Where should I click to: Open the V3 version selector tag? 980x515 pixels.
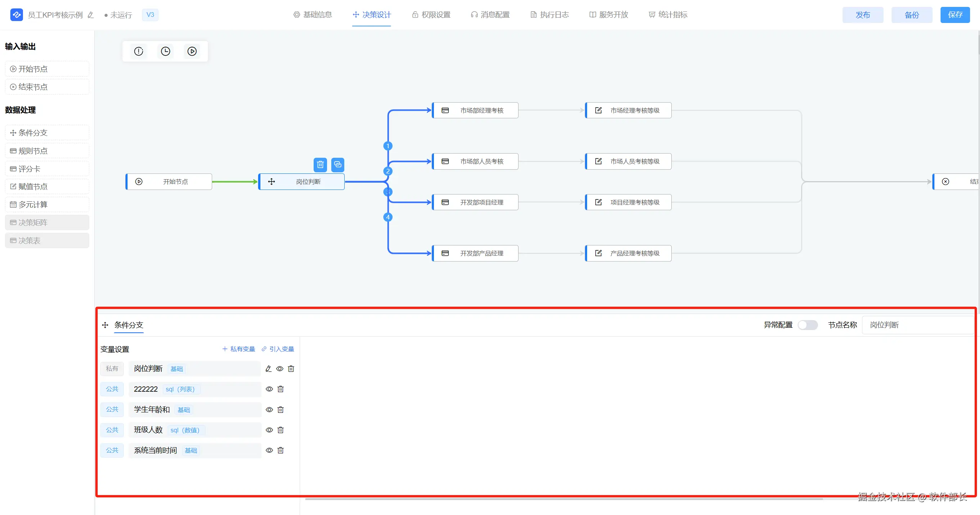tap(150, 15)
